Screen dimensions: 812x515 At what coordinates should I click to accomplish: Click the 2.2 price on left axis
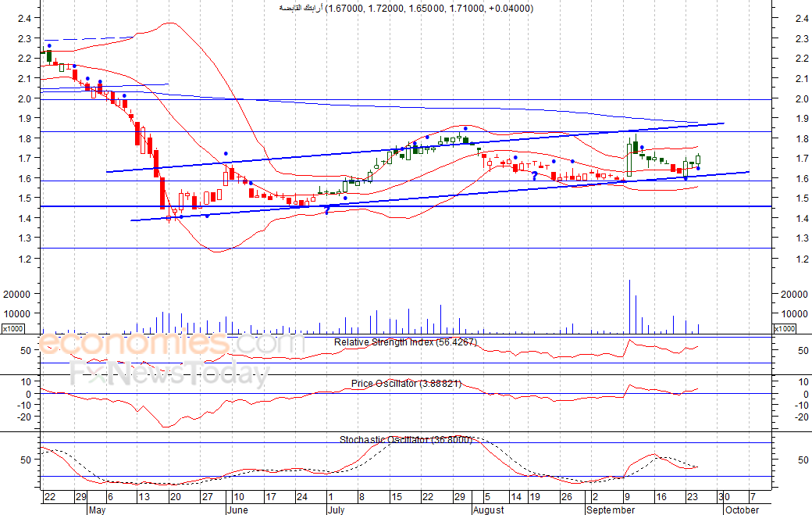[24, 59]
